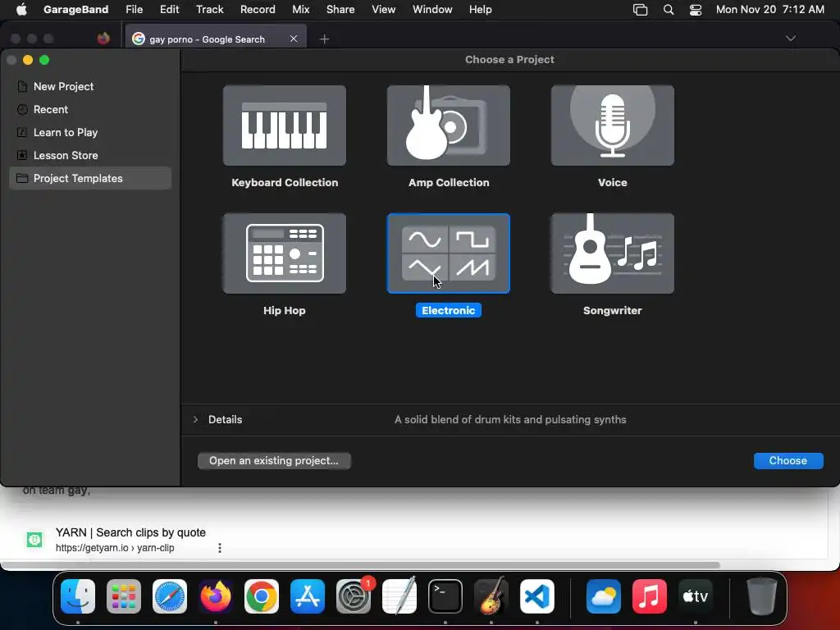Select the Songwriter guitar template icon
This screenshot has height=630, width=840.
(x=612, y=253)
